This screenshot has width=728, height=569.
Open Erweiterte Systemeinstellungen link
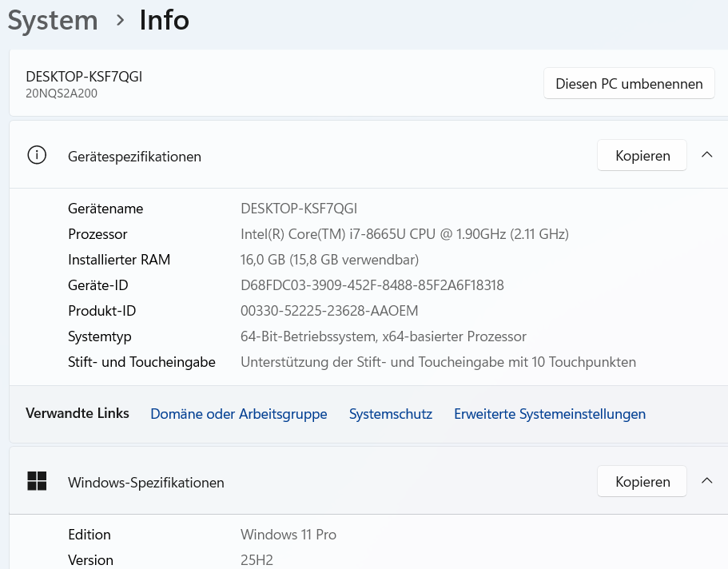pos(550,414)
